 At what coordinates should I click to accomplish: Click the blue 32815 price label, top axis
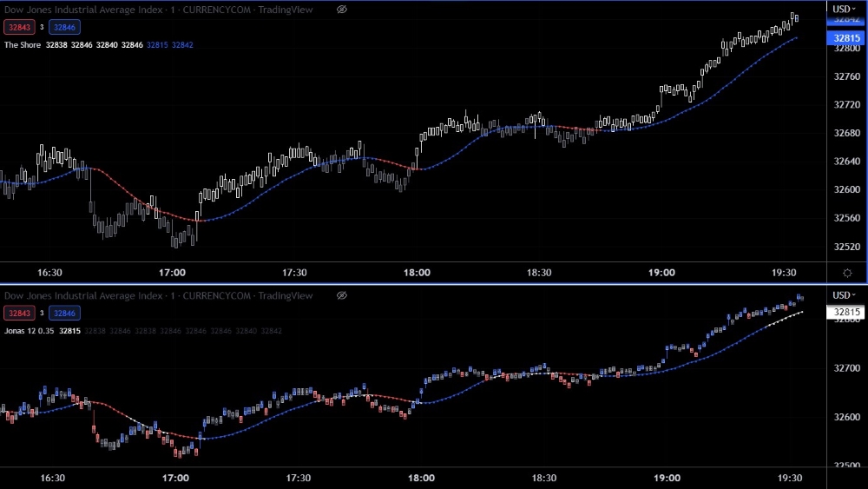coord(846,38)
